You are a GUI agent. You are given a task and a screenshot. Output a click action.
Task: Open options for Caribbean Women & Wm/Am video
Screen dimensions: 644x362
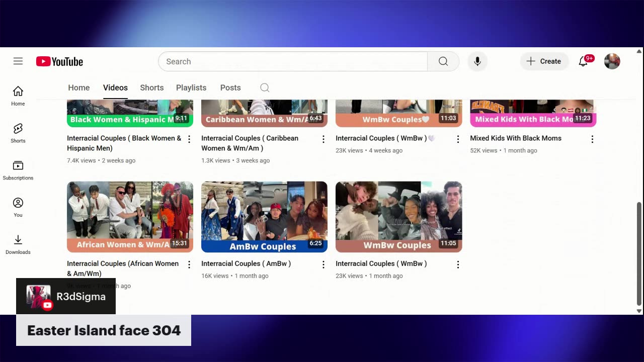pos(324,139)
